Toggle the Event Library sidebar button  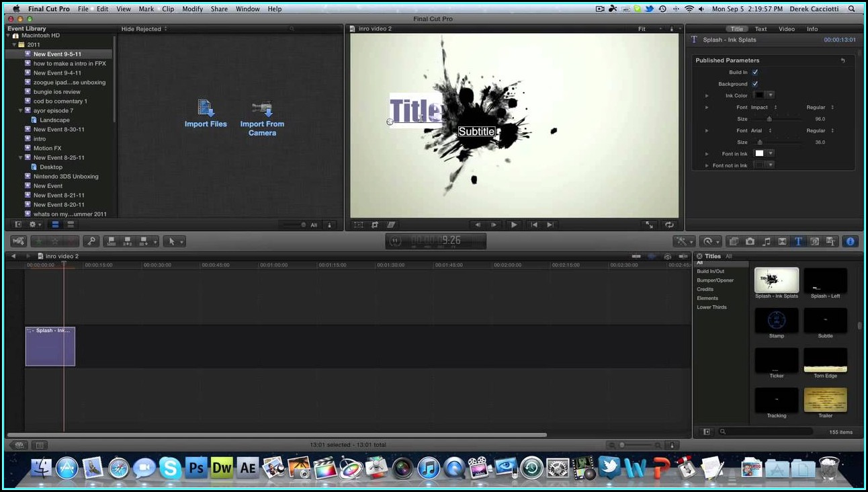pyautogui.click(x=18, y=224)
